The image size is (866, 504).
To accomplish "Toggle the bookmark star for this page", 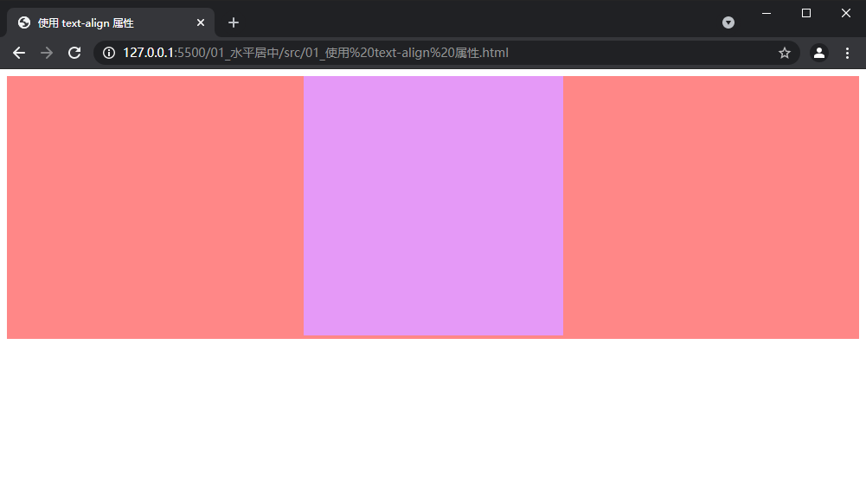I will [784, 53].
